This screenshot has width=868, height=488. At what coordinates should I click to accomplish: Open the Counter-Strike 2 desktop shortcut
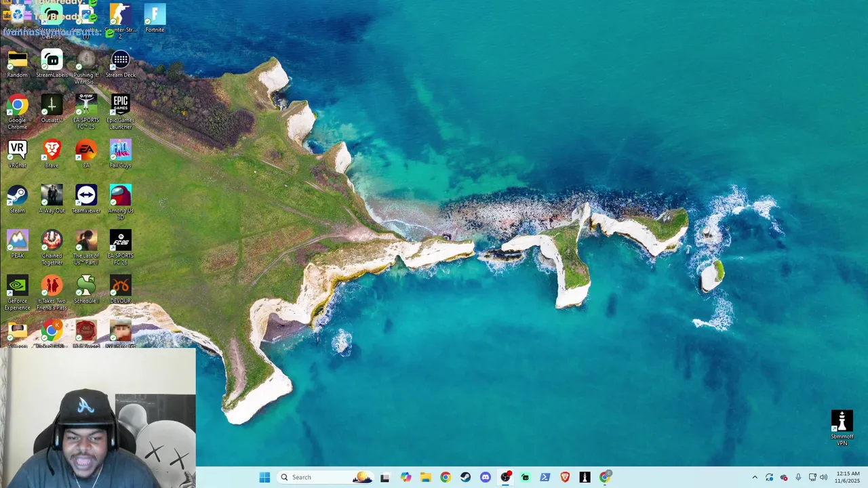click(x=120, y=20)
